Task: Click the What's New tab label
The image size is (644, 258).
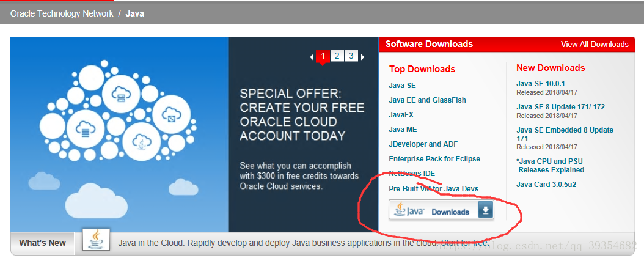Action: (x=42, y=243)
